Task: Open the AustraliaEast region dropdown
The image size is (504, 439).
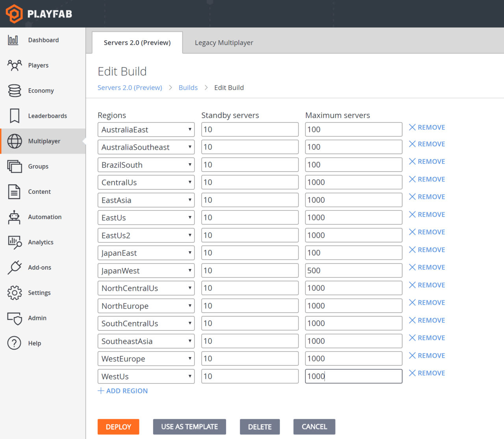Action: (x=146, y=129)
